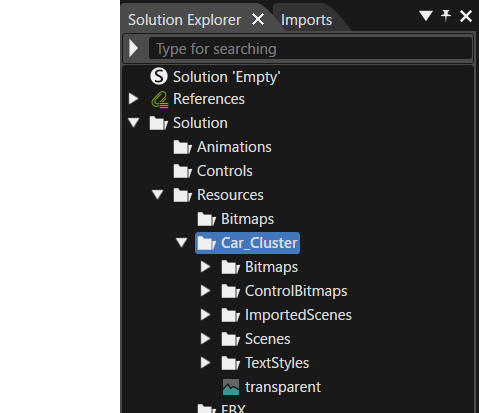Viewport: 479px width, 413px height.
Task: Expand search options arrow beside search box
Action: pos(134,48)
